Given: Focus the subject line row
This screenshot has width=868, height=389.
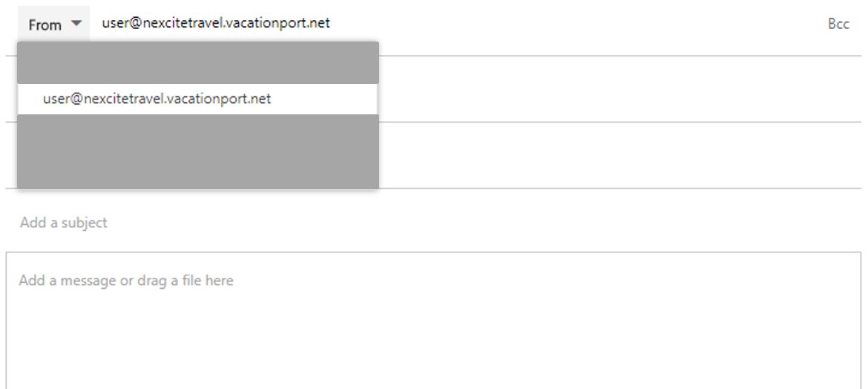Looking at the screenshot, I should click(x=433, y=223).
